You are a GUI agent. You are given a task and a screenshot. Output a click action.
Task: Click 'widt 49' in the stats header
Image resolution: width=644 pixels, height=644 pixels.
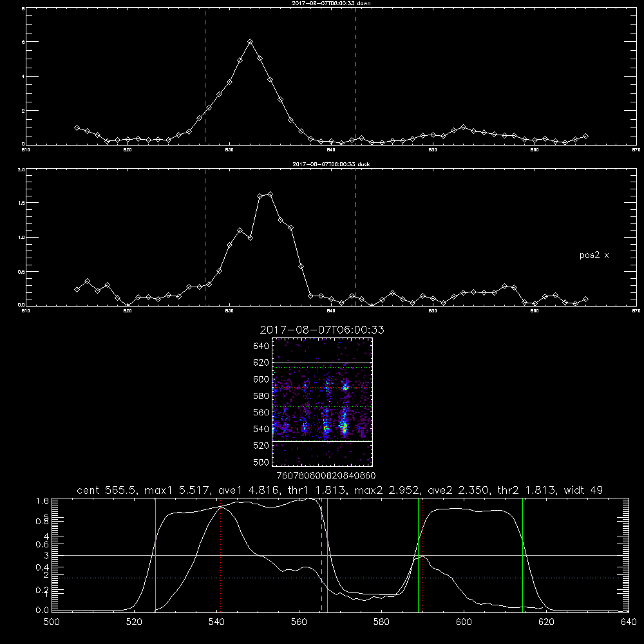point(583,490)
